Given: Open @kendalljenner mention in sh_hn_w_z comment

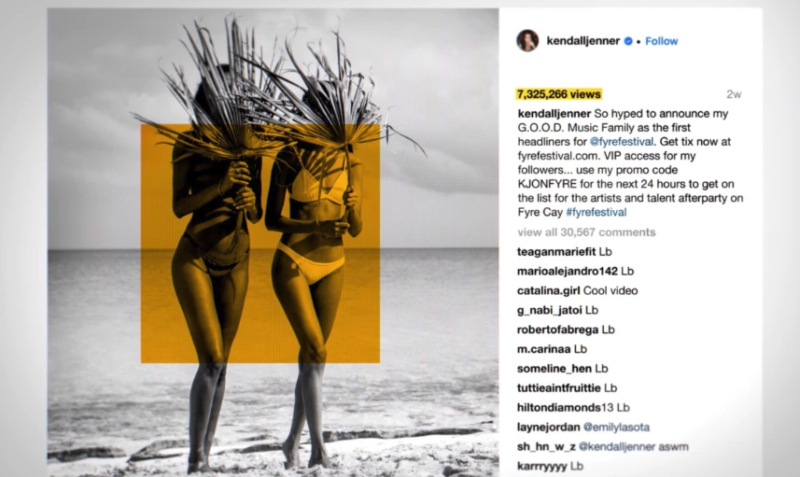Looking at the screenshot, I should click(617, 447).
